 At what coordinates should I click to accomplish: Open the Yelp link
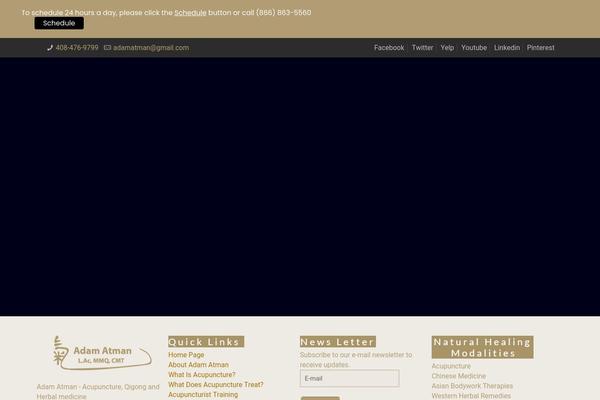tap(447, 48)
